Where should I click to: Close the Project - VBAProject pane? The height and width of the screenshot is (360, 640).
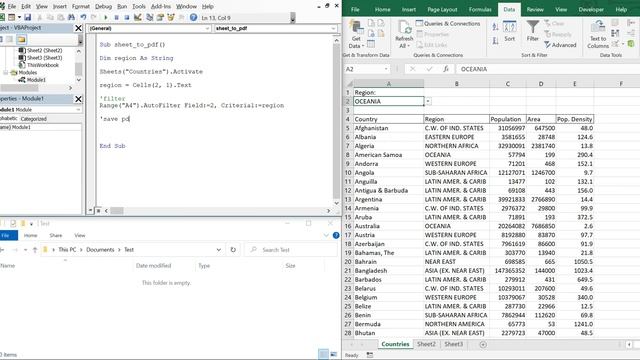(78, 28)
